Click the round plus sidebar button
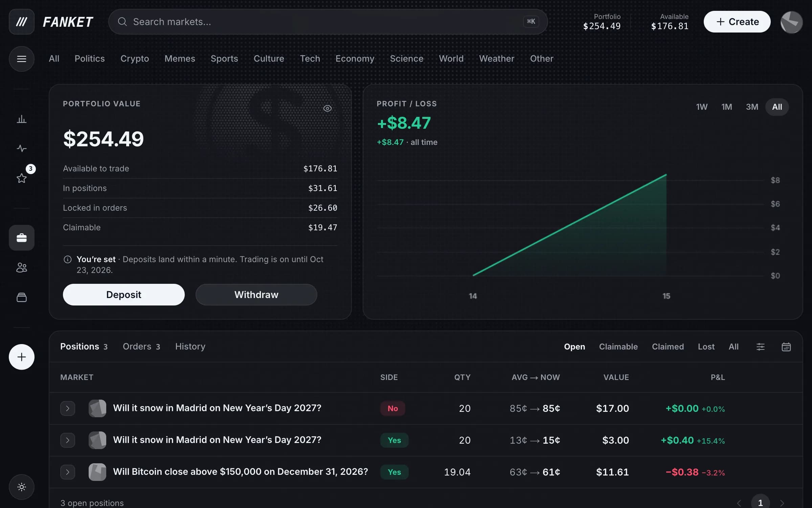Screen dimensions: 812x508 click(22, 357)
